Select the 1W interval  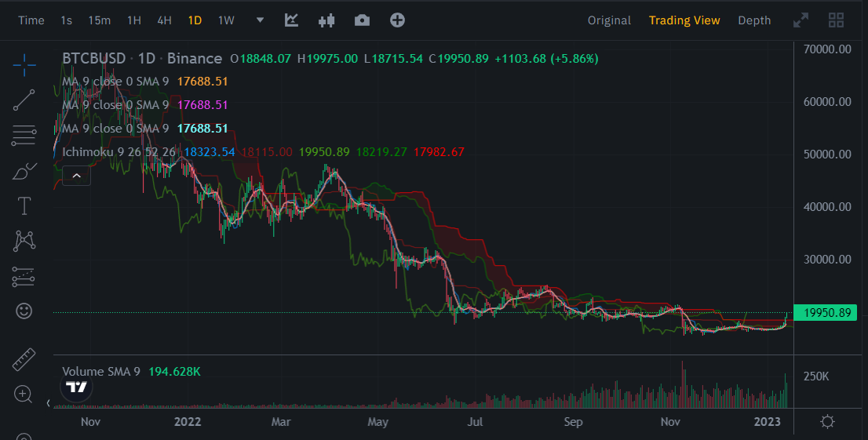coord(226,20)
